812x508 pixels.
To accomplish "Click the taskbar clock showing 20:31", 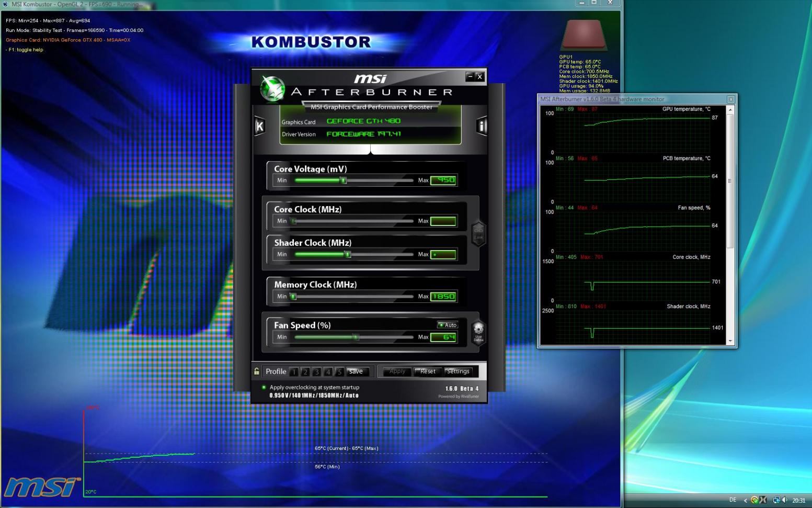I will (x=798, y=501).
